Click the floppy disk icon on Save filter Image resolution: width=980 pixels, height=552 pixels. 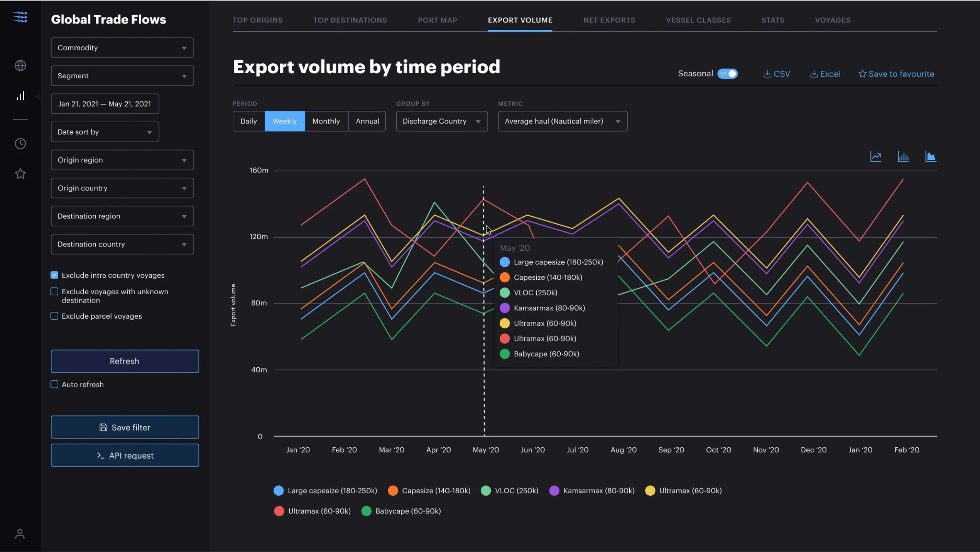(x=103, y=427)
